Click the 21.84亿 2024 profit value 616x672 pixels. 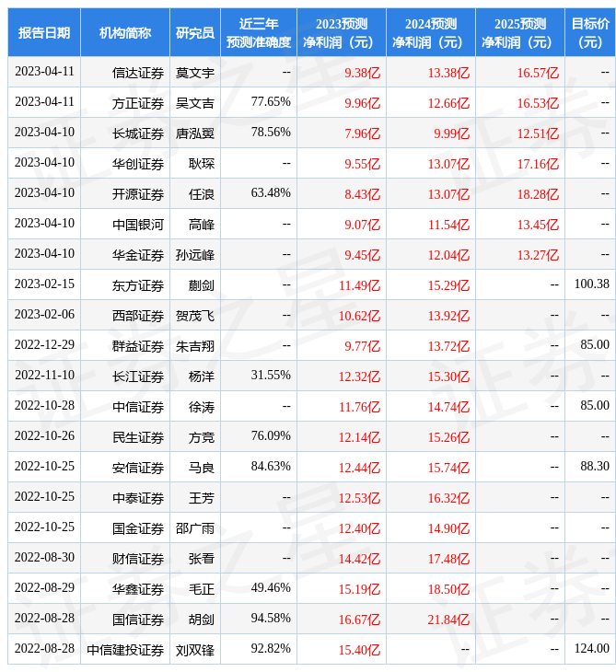[x=448, y=620]
